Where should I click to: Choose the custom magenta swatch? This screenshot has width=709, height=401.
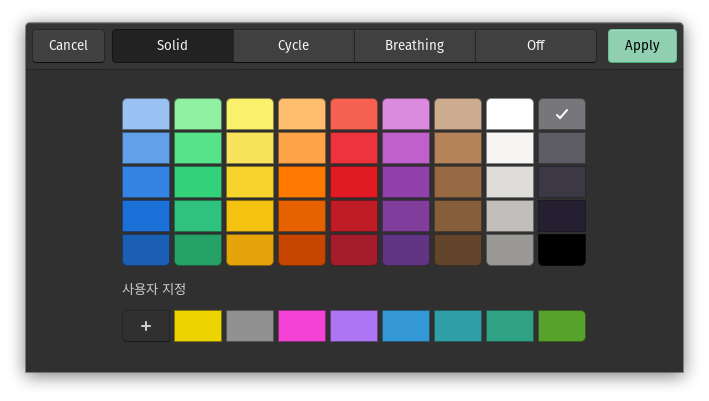[x=302, y=326]
